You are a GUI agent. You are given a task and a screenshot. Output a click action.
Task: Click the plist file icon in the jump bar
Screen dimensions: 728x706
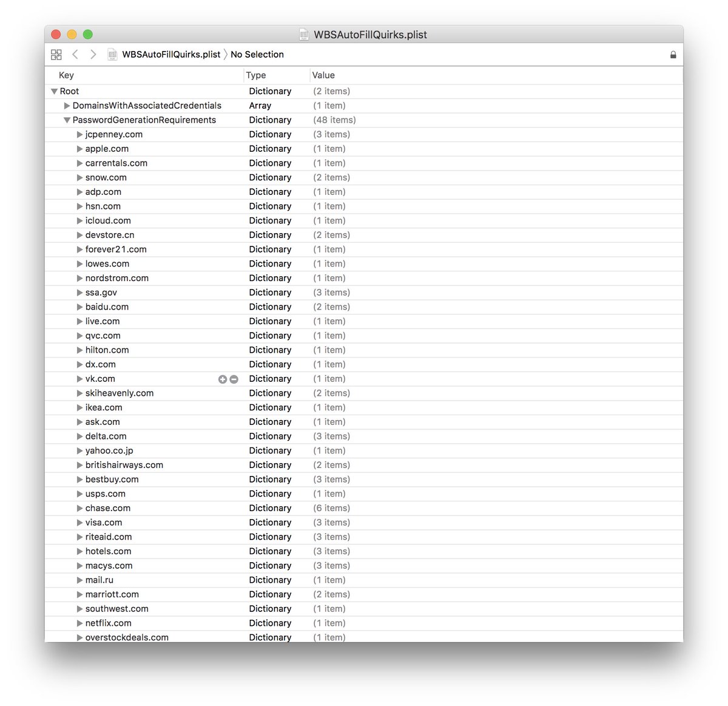tap(112, 55)
